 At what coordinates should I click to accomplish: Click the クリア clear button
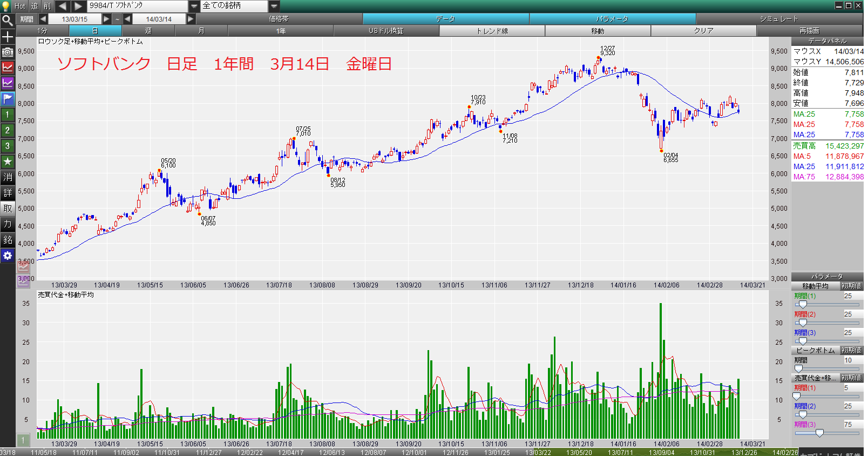(704, 31)
